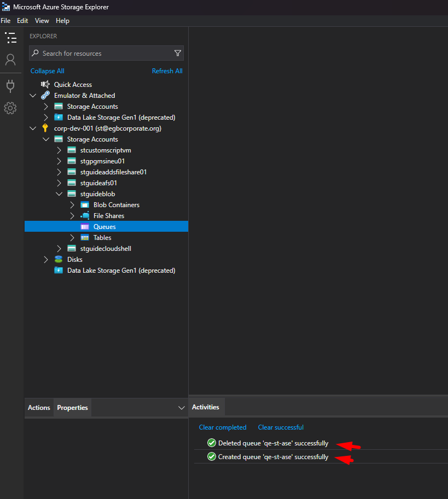Image resolution: width=448 pixels, height=499 pixels.
Task: Switch to the Properties tab
Action: pyautogui.click(x=72, y=407)
